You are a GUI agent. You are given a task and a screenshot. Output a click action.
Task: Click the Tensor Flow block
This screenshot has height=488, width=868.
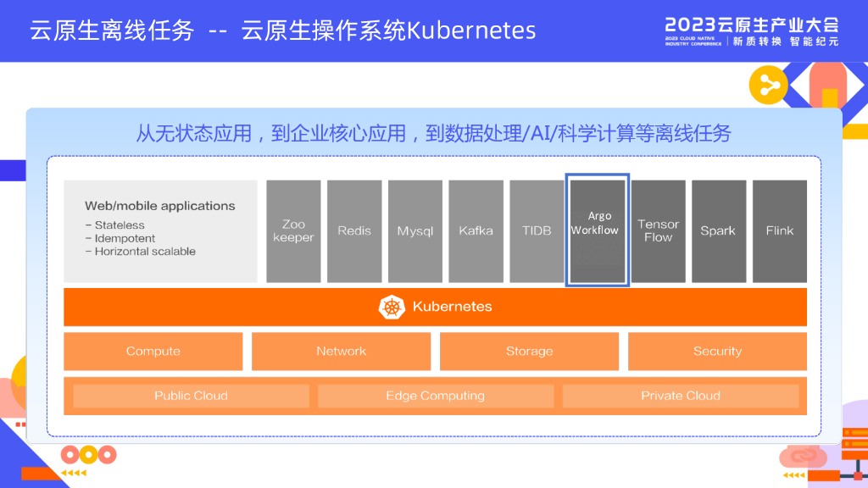(658, 231)
